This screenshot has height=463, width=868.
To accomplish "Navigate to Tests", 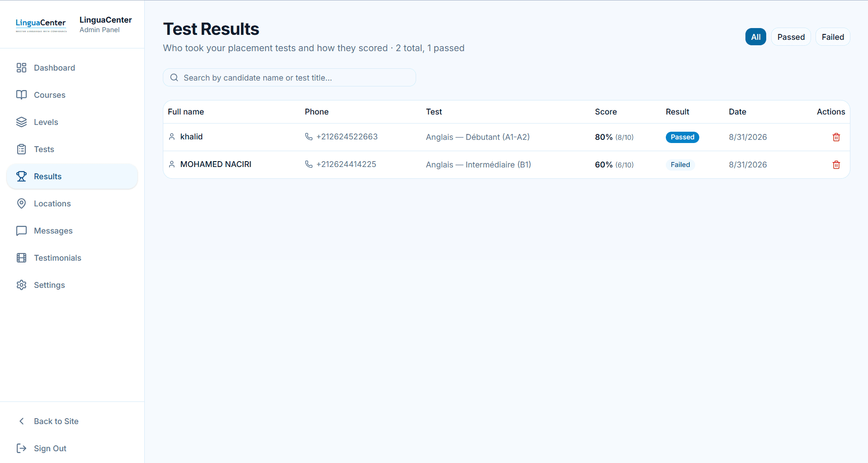I will [x=72, y=149].
